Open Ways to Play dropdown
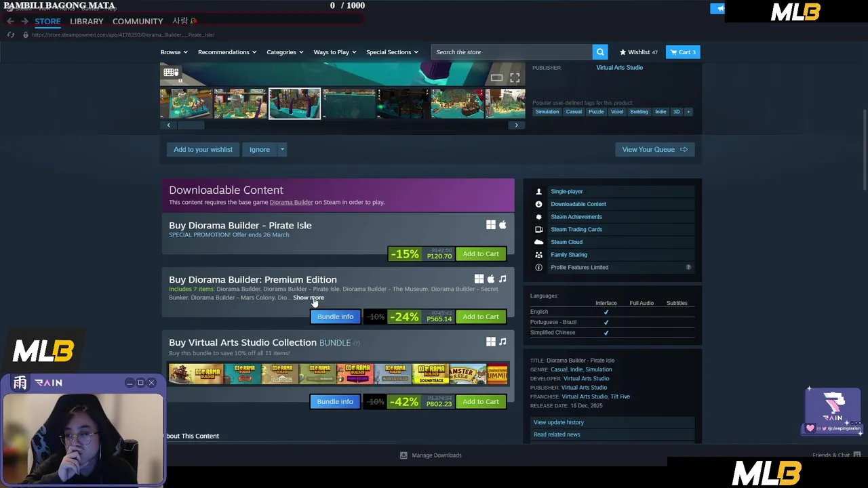The height and width of the screenshot is (488, 868). point(335,52)
